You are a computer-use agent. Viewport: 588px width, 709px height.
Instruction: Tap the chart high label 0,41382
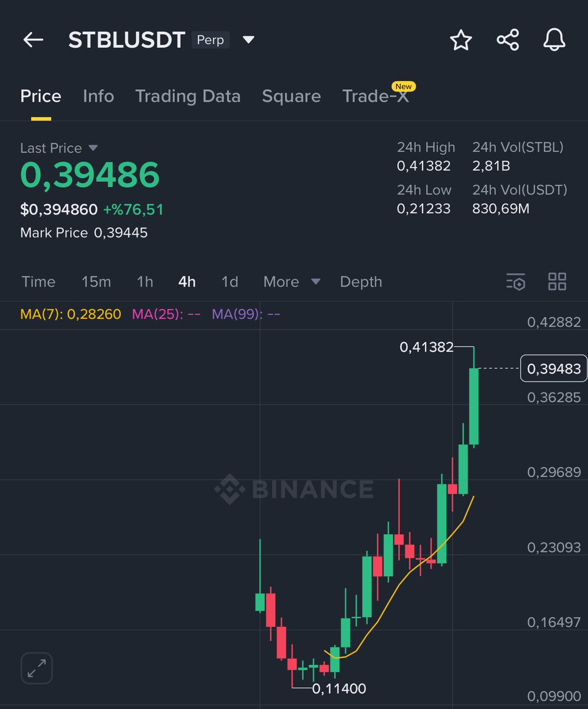click(x=427, y=347)
